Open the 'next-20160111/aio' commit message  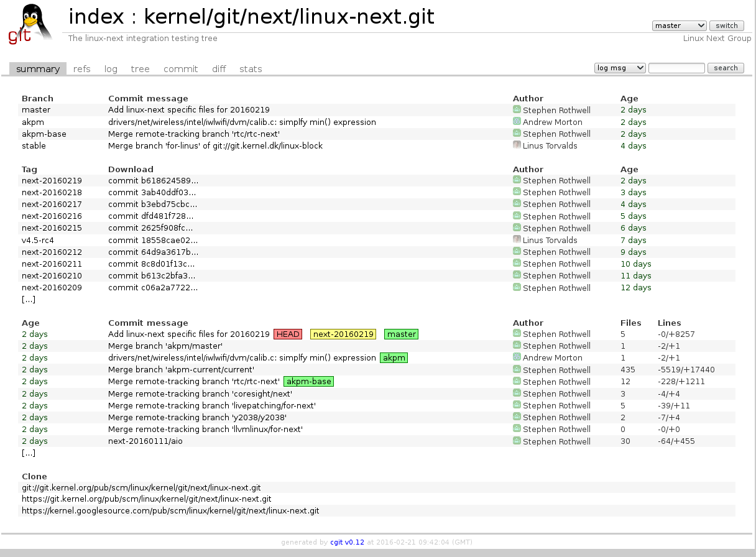(x=145, y=441)
